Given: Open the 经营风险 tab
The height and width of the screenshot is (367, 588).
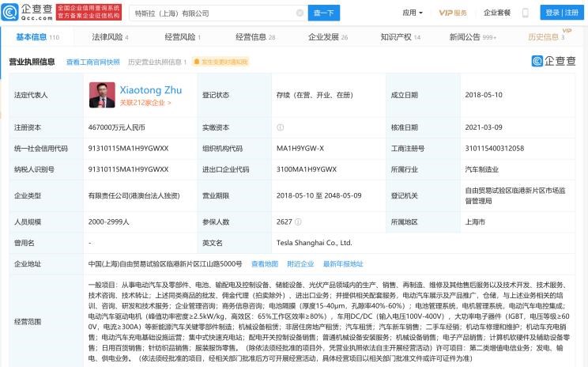Looking at the screenshot, I should click(x=183, y=36).
